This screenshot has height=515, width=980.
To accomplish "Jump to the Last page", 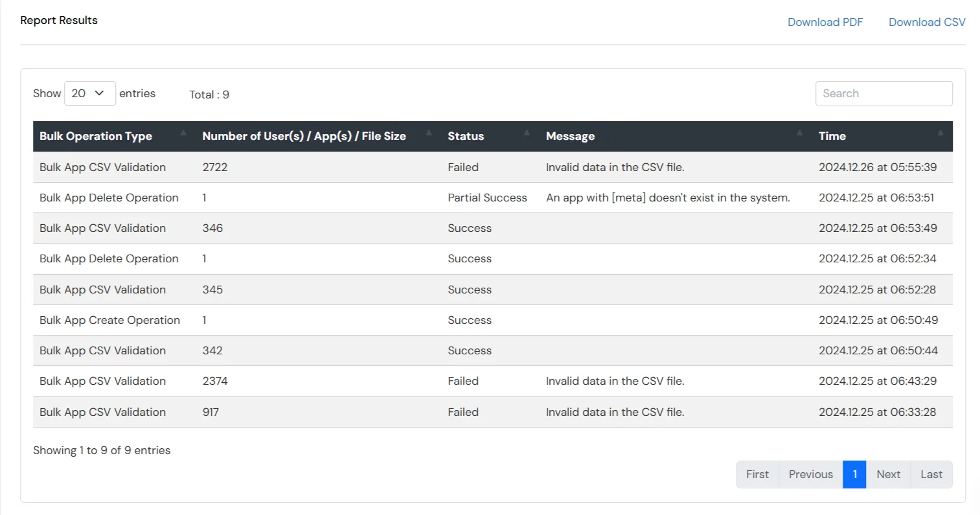I will click(931, 474).
